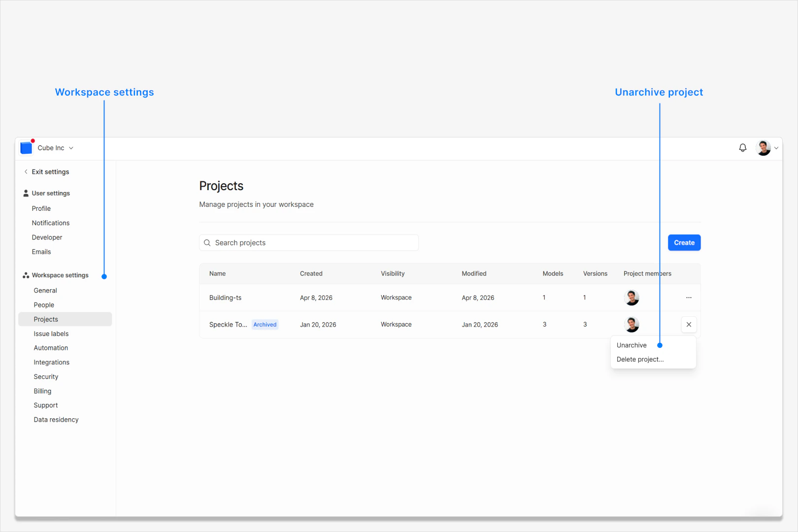Expand the account menu in top right corner

pos(776,148)
